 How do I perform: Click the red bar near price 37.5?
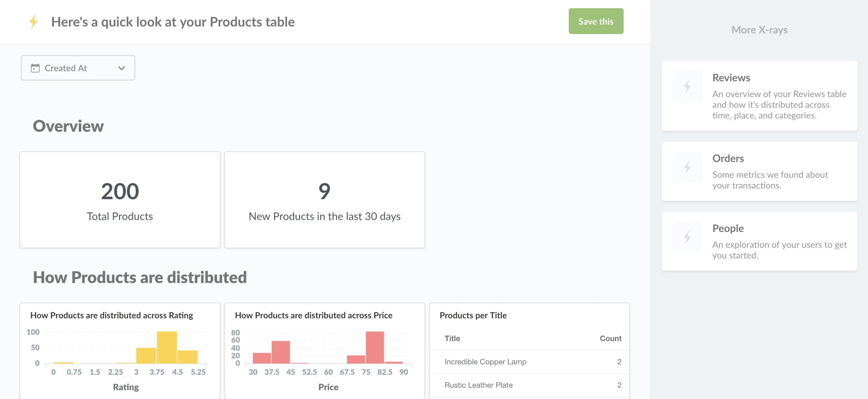[x=281, y=352]
